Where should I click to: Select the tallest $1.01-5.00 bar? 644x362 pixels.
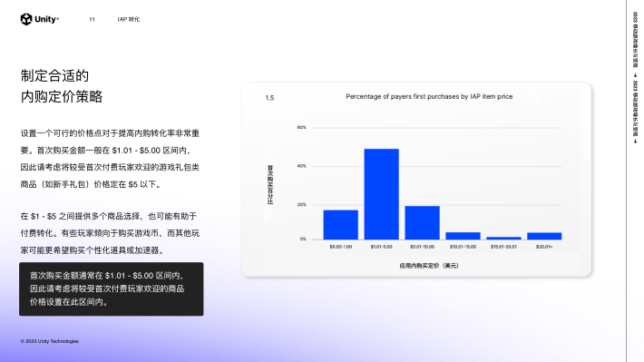pos(381,194)
